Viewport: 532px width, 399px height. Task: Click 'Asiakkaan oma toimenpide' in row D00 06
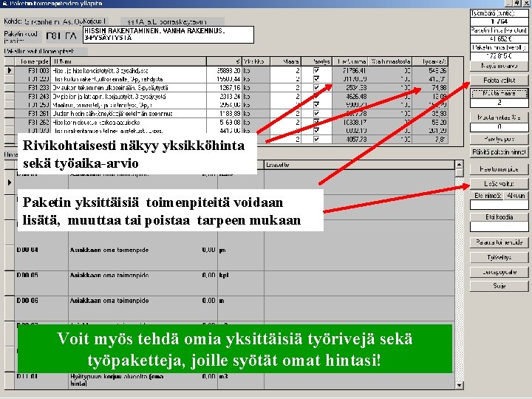point(109,301)
